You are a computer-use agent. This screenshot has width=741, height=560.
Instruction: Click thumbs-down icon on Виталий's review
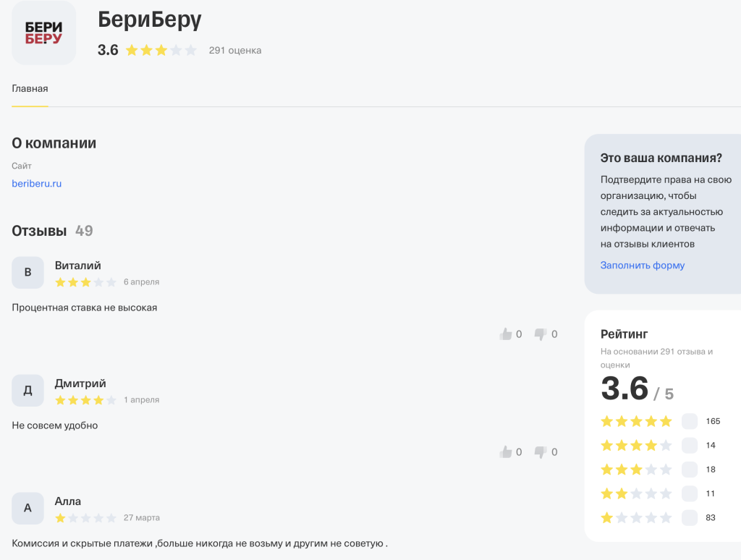coord(541,334)
